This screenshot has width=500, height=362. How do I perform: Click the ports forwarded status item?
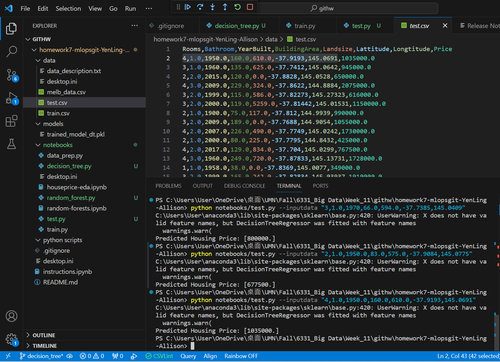click(117, 356)
